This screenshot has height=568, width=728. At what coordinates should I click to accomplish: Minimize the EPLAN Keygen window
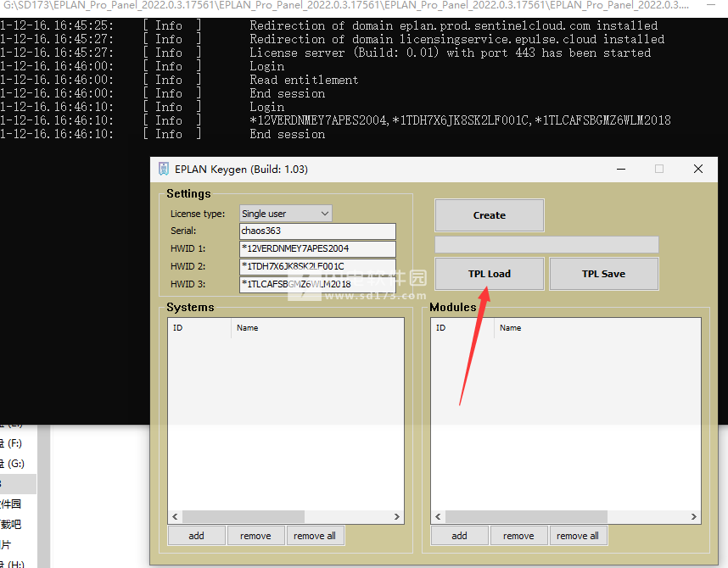tap(621, 169)
